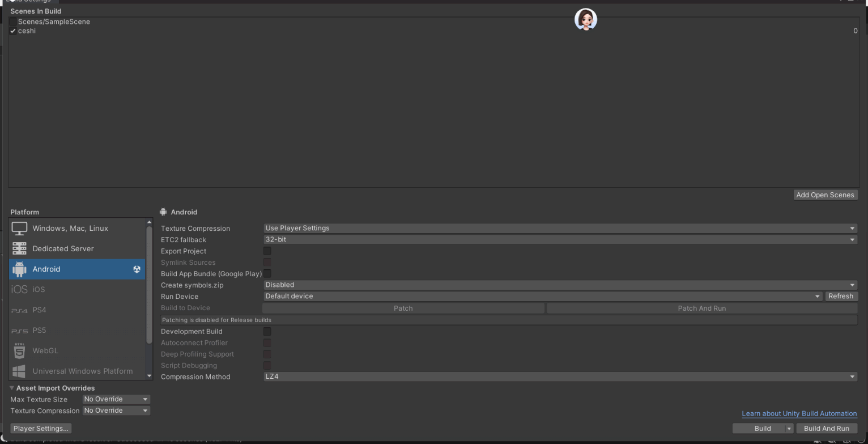Image resolution: width=868 pixels, height=444 pixels.
Task: Click the Script Debugging checkbox
Action: tap(267, 366)
